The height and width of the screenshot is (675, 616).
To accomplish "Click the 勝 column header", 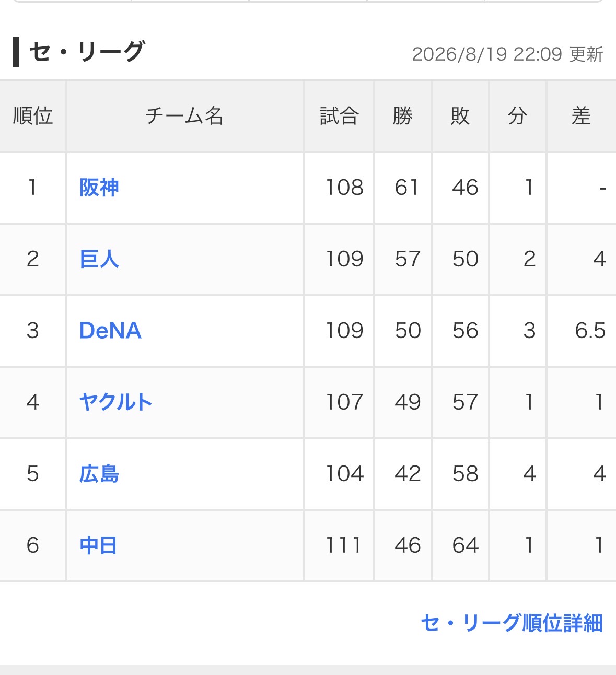I will click(x=403, y=116).
